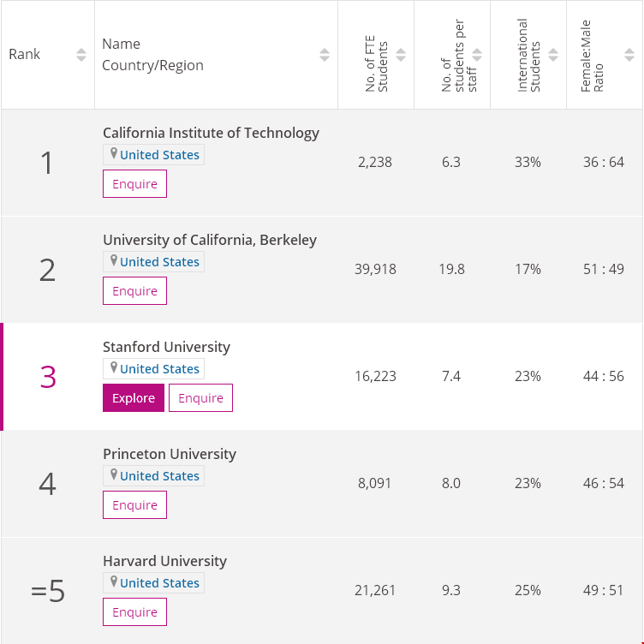Follow United States link under Princeton
The image size is (644, 644).
[159, 476]
